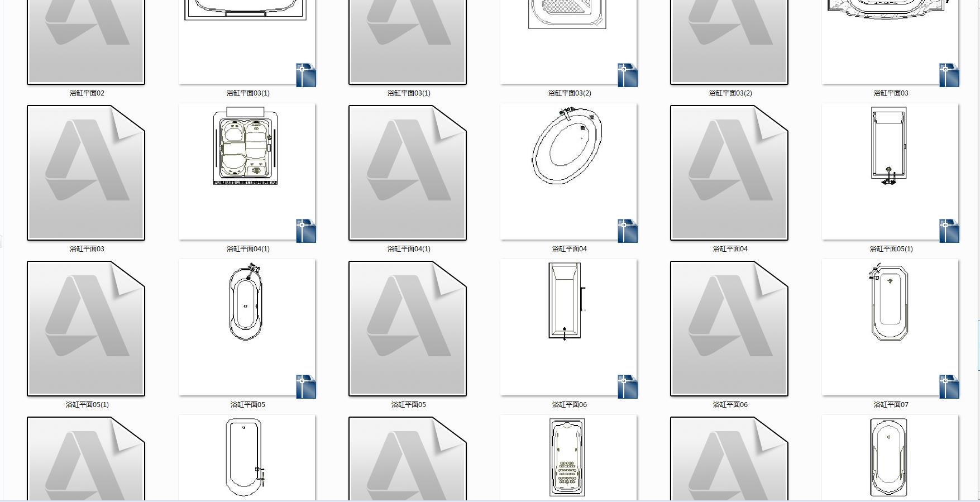
Task: Select 浴缸平面05(1) rectangular tub drawing thumbnail
Action: 890,173
